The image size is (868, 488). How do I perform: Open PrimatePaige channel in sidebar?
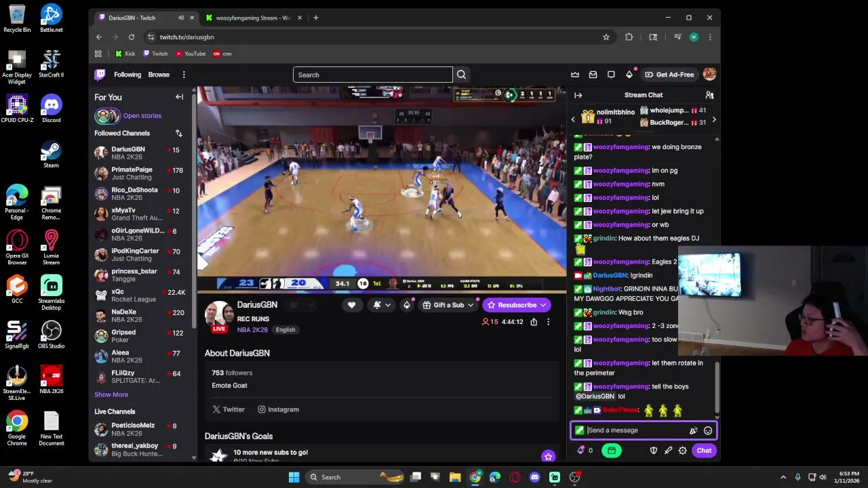tap(140, 174)
